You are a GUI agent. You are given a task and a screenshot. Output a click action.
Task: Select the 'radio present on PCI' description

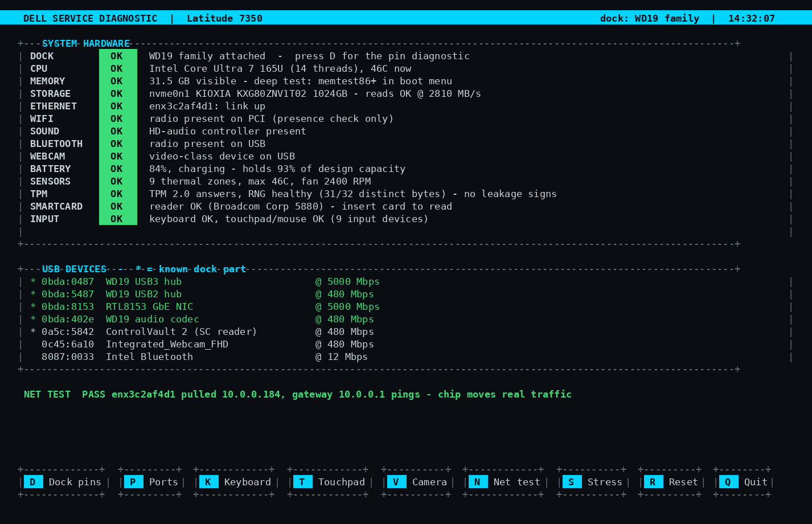[272, 118]
